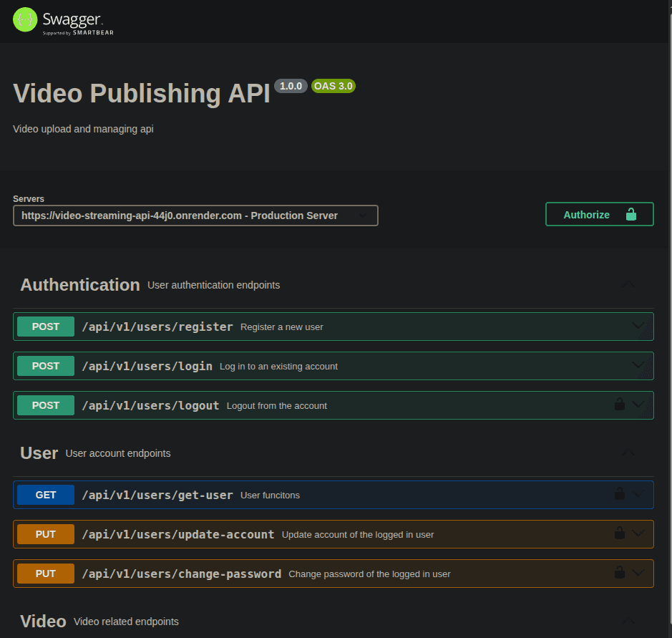This screenshot has width=672, height=638.
Task: Click the OAS 3.0 badge
Action: point(333,85)
